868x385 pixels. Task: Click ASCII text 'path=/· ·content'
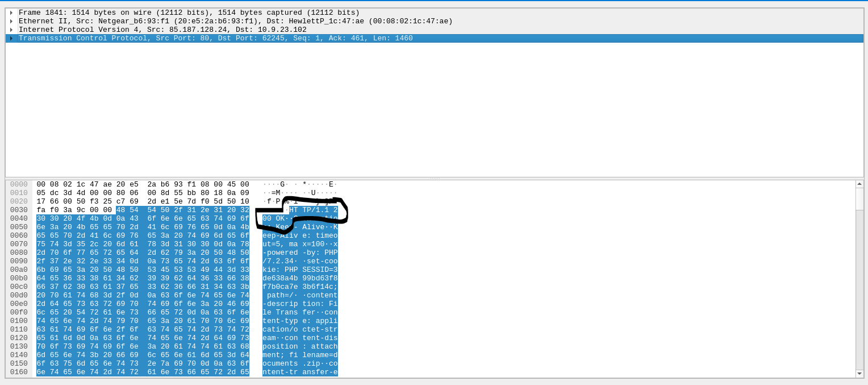pyautogui.click(x=302, y=295)
